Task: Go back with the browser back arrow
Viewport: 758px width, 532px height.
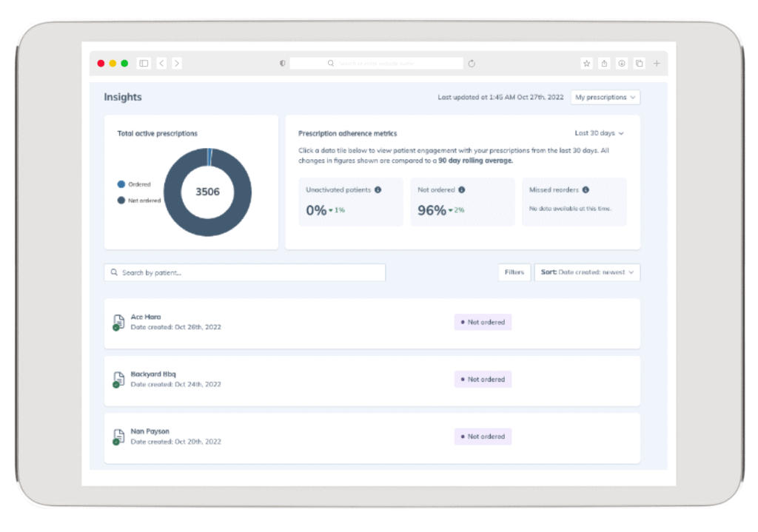Action: click(x=162, y=64)
